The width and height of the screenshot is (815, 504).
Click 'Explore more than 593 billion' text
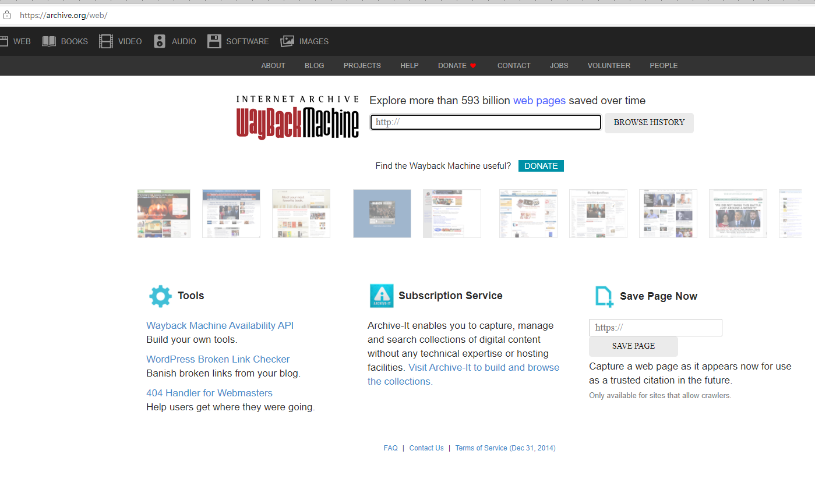click(440, 101)
